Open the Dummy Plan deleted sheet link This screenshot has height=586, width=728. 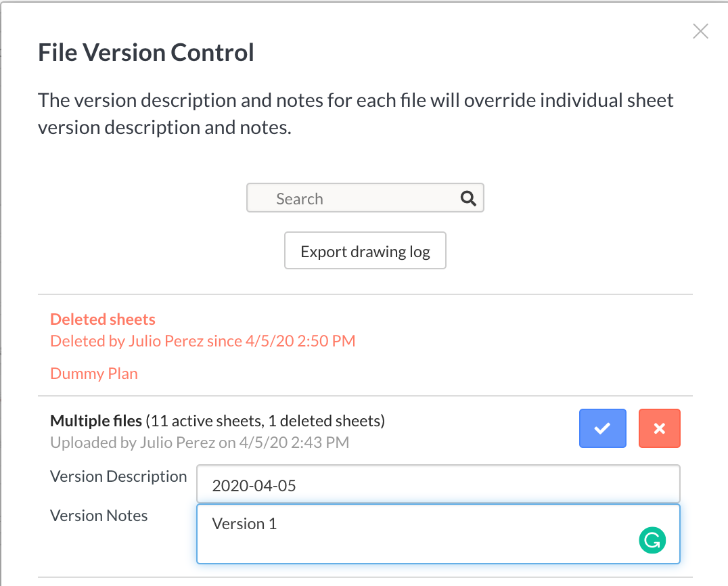94,374
